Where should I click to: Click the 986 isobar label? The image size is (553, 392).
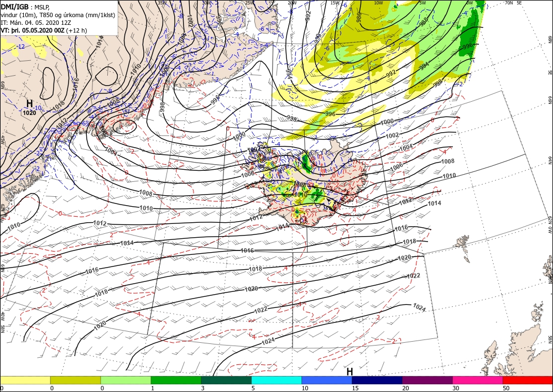[x=359, y=17]
